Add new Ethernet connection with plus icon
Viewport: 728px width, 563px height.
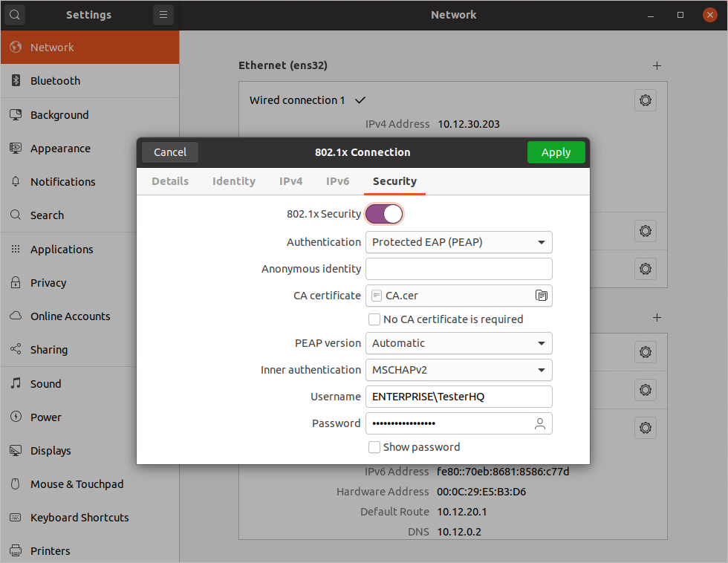pyautogui.click(x=657, y=65)
